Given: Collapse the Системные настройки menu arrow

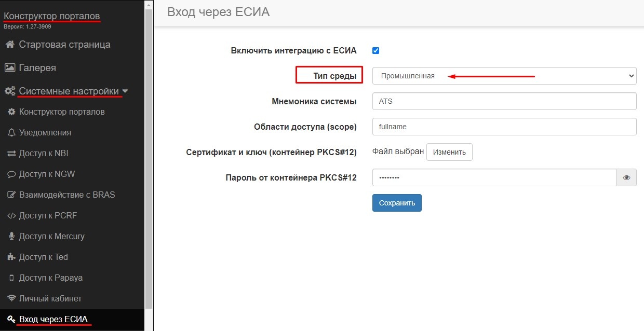Looking at the screenshot, I should 125,92.
